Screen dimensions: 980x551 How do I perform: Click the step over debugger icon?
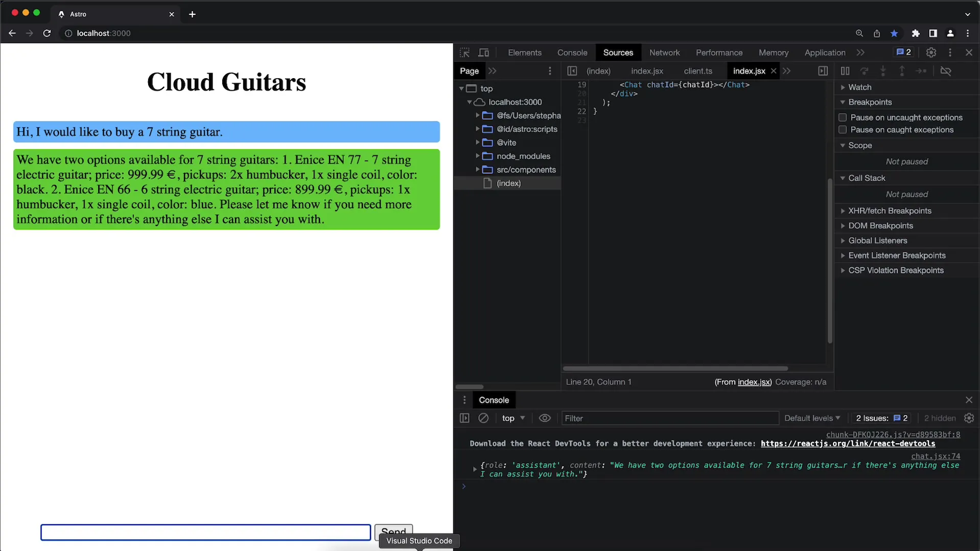pos(864,71)
